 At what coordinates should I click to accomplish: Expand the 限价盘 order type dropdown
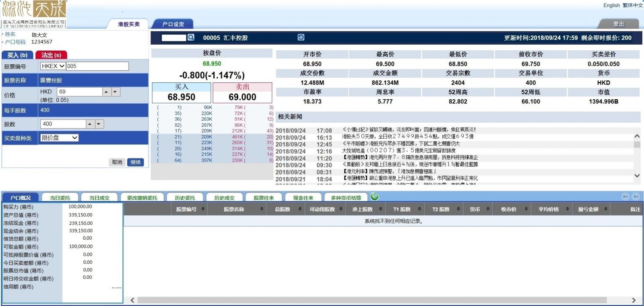point(59,138)
